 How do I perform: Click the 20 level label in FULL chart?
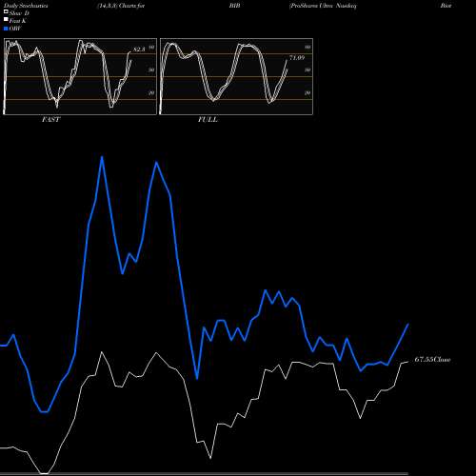(307, 93)
